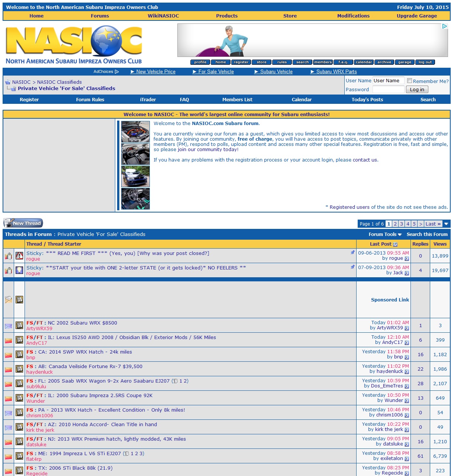Open Store in top navigation
The image size is (451, 476).
(x=290, y=16)
